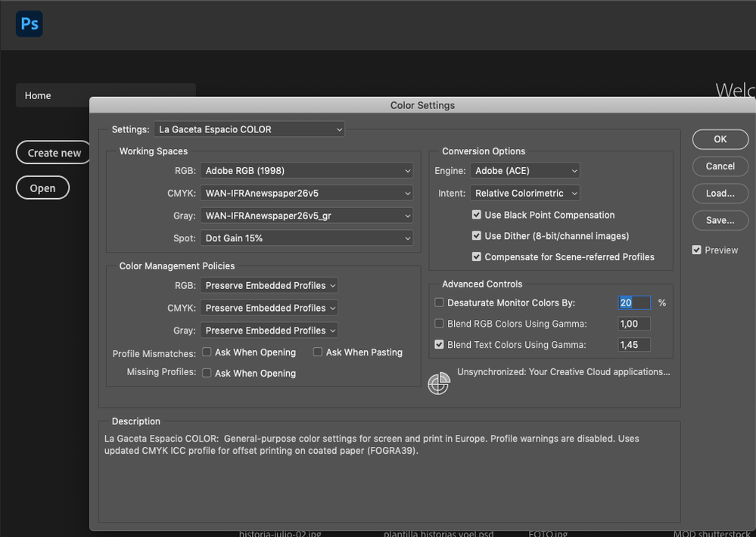Click the Creative Cloud sync globe icon
Image resolution: width=756 pixels, height=537 pixels.
pos(439,383)
